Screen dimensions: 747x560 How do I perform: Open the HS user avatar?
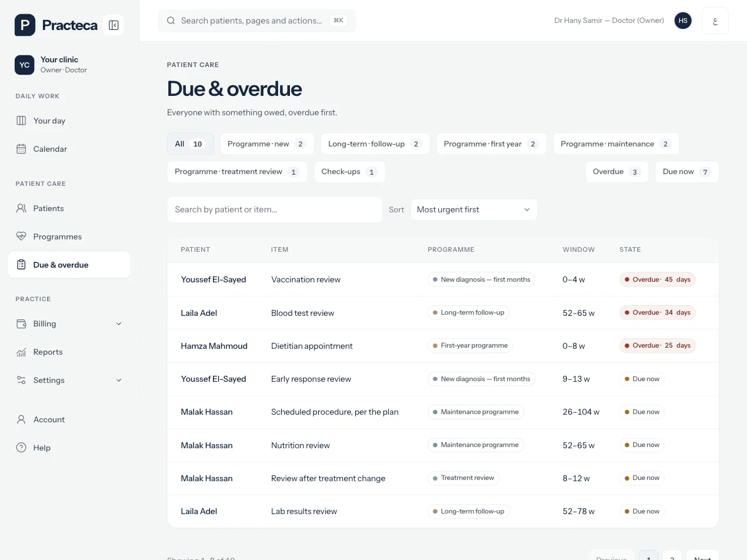(683, 21)
